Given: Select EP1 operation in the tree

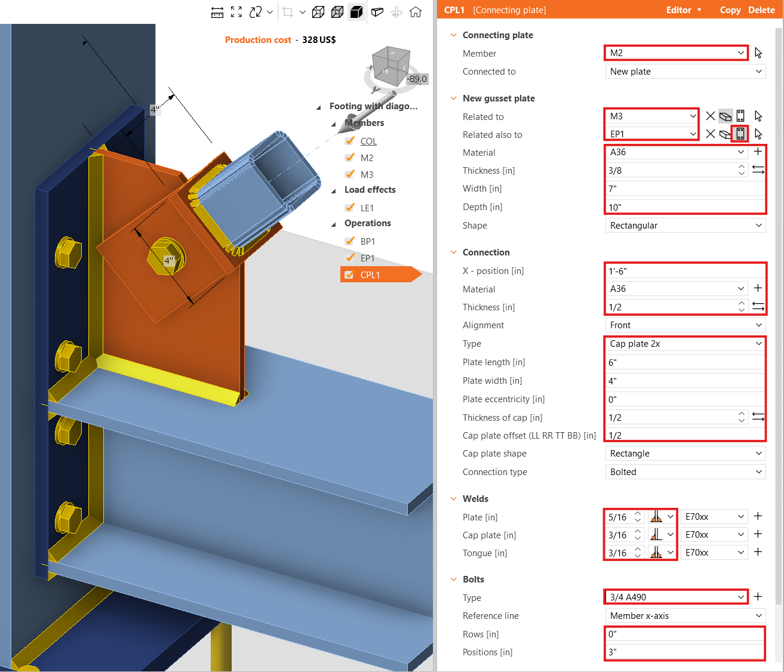Looking at the screenshot, I should (367, 258).
